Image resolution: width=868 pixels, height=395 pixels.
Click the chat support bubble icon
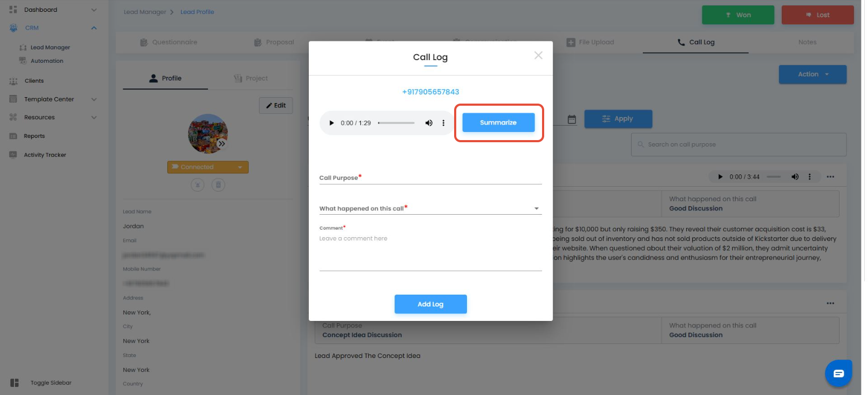[x=838, y=373]
